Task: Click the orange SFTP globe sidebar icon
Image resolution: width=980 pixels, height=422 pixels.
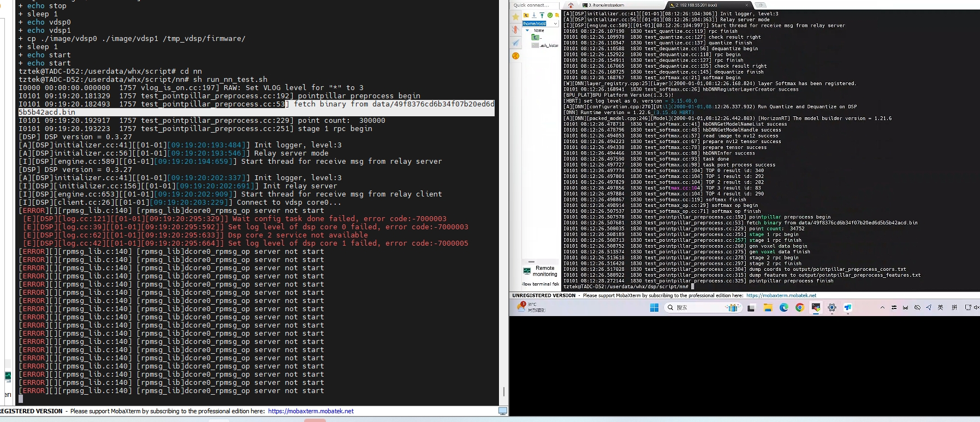Action: pos(515,56)
